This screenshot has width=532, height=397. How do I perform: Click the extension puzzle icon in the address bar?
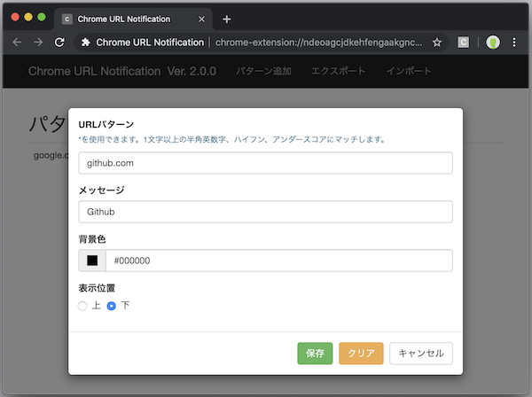coord(86,43)
